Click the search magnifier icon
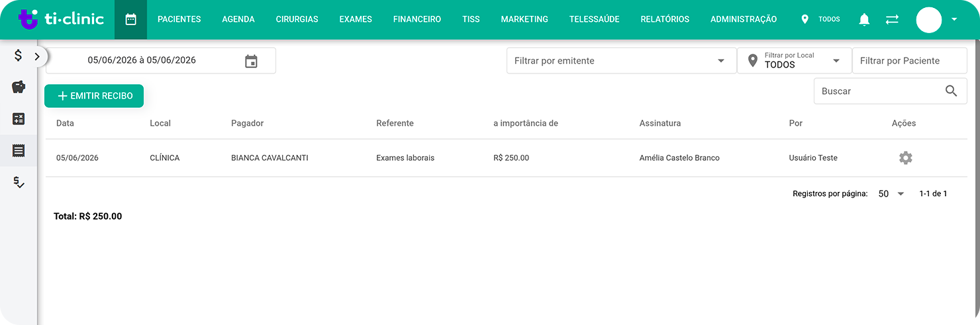Viewport: 980px width, 325px height. click(x=951, y=91)
